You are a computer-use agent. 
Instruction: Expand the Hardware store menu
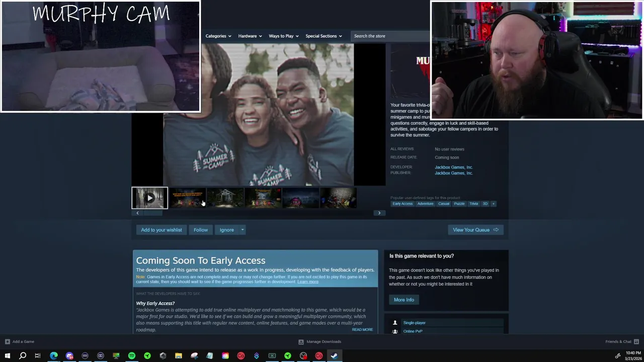[250, 36]
